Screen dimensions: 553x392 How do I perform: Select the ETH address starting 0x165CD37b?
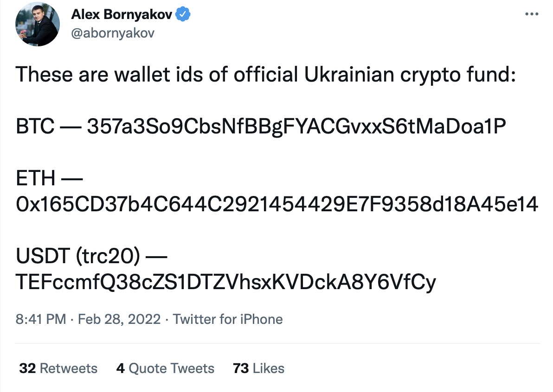click(277, 204)
